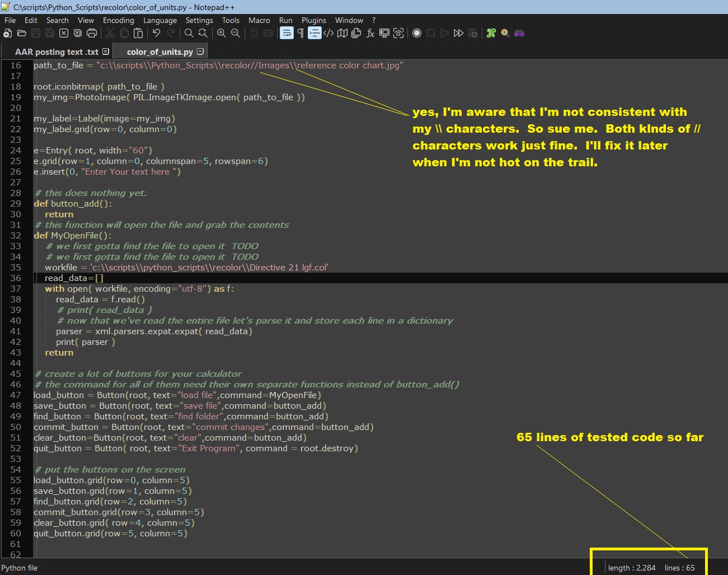Screen dimensions: 728x575
Task: Open the Macro menu
Action: pyautogui.click(x=259, y=20)
